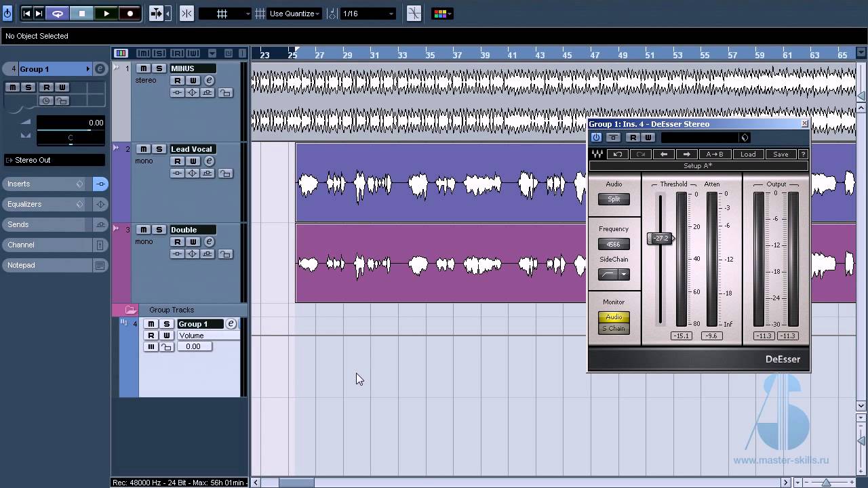Toggle the cycle loop button
868x488 pixels.
(x=58, y=14)
